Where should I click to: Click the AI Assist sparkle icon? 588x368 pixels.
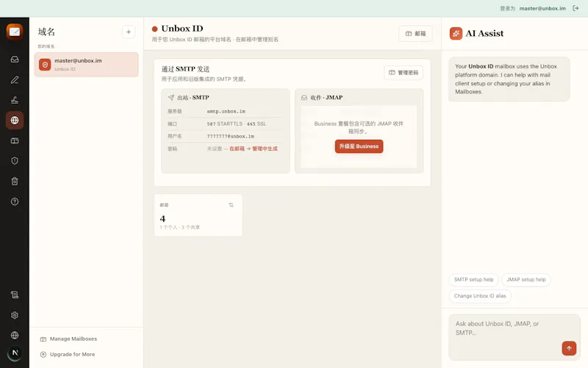tap(456, 33)
